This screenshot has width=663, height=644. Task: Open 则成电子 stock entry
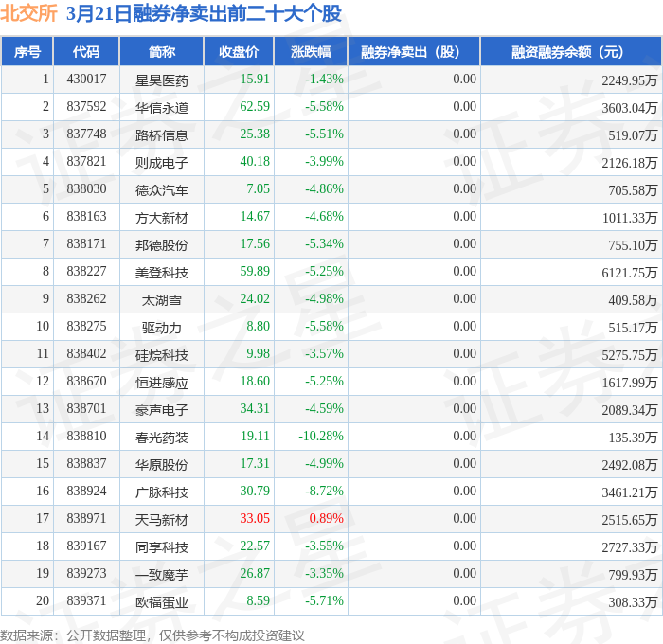pyautogui.click(x=162, y=163)
